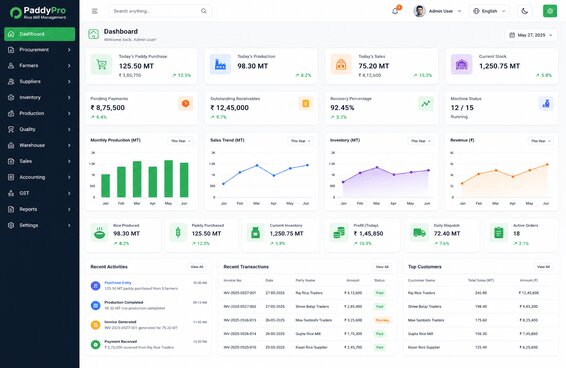This screenshot has height=368, width=566.
Task: Click the Production Completed activity icon
Action: [95, 306]
